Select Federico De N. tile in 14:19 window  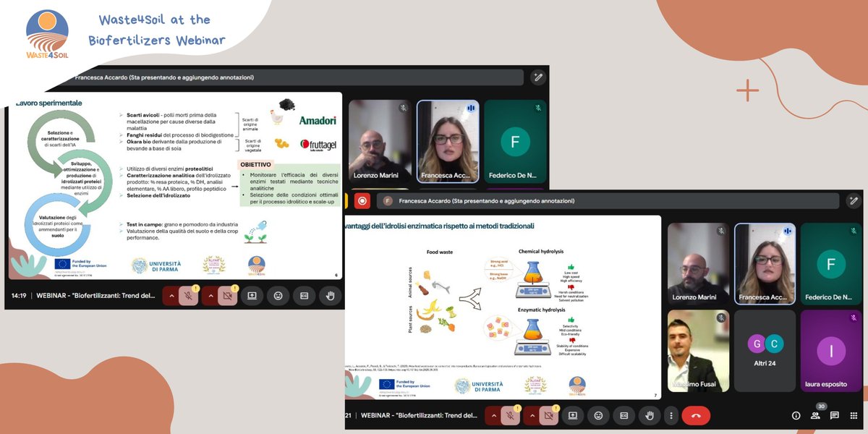coord(516,141)
